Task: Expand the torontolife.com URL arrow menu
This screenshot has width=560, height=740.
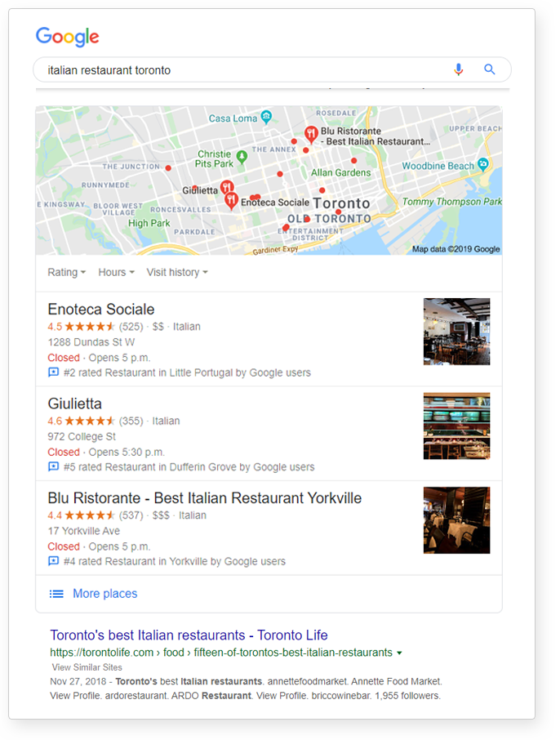Action: pos(400,653)
